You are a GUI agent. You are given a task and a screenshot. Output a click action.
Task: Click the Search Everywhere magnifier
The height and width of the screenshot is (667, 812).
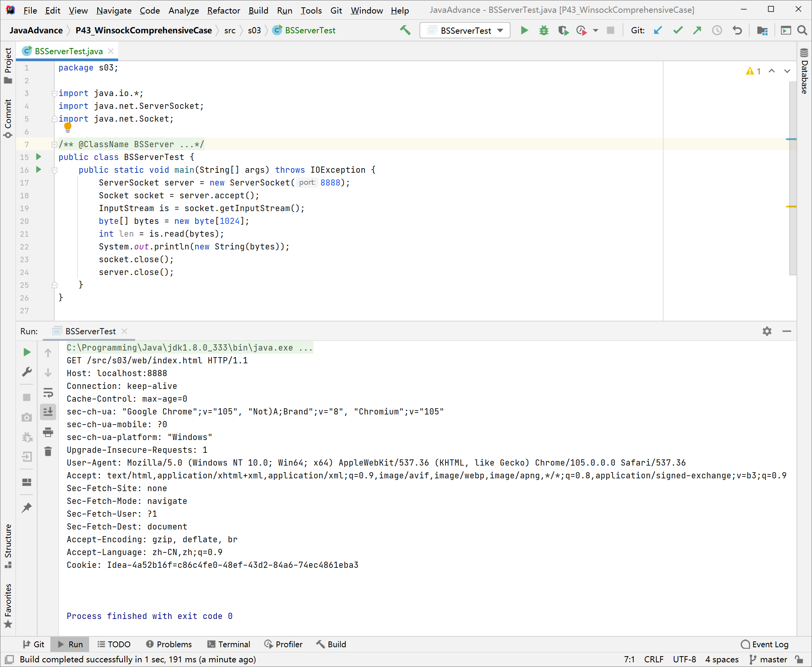pos(802,30)
